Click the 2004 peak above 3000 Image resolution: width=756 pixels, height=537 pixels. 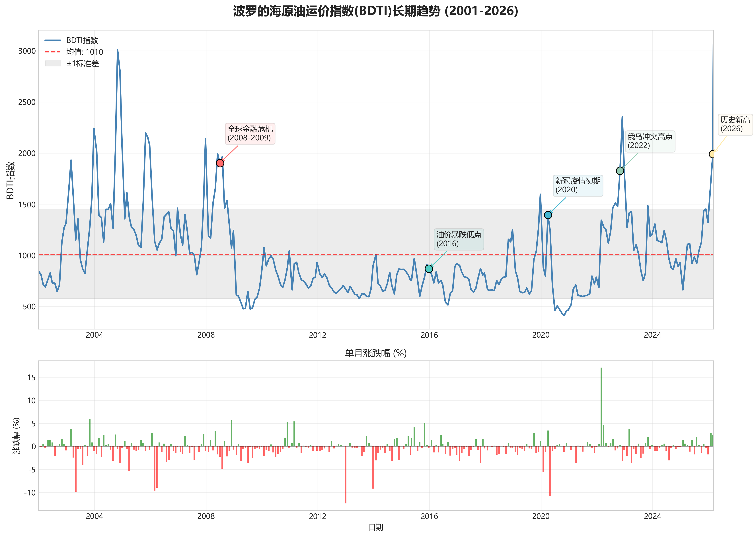point(117,51)
